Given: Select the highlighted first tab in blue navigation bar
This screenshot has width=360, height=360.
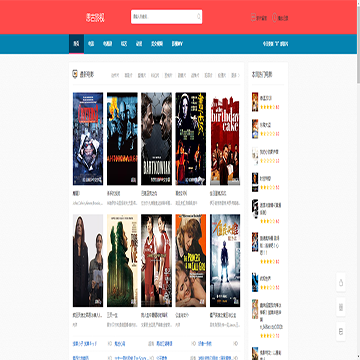Looking at the screenshot, I should pos(76,44).
